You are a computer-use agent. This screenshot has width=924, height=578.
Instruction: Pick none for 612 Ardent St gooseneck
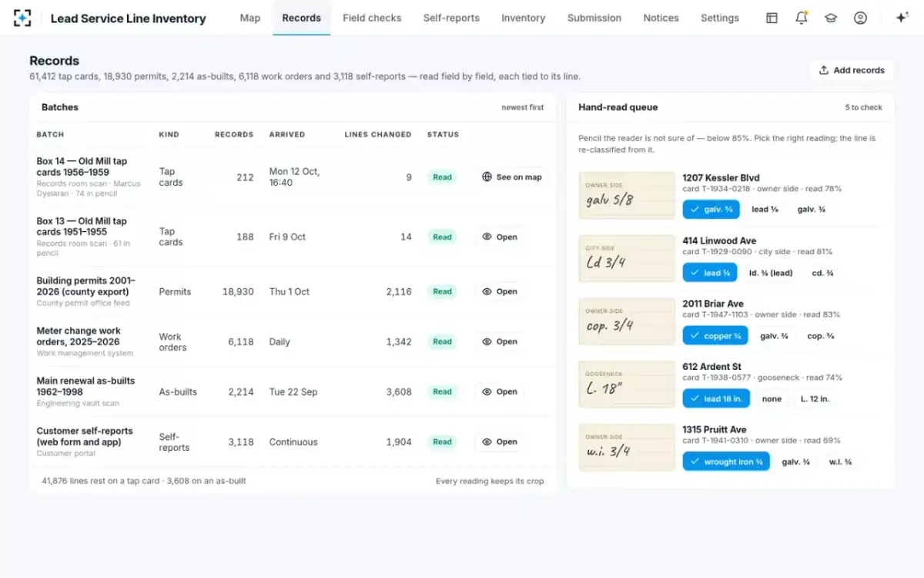click(x=772, y=399)
